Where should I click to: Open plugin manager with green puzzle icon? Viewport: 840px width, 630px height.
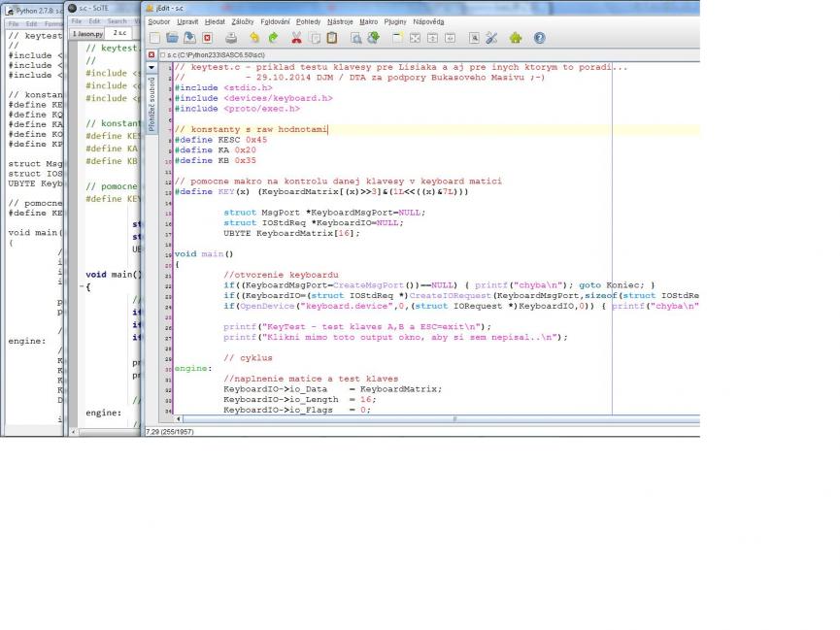pyautogui.click(x=516, y=38)
